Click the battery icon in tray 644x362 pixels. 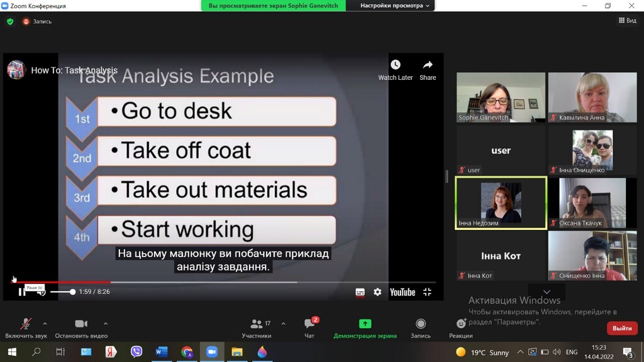(x=545, y=352)
